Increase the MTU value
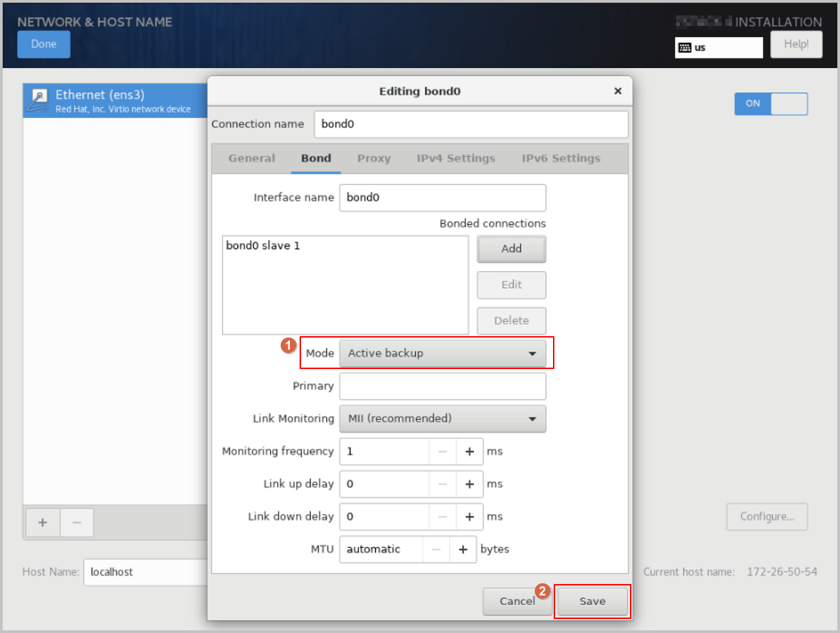Screen dimensions: 840x633 (x=463, y=550)
